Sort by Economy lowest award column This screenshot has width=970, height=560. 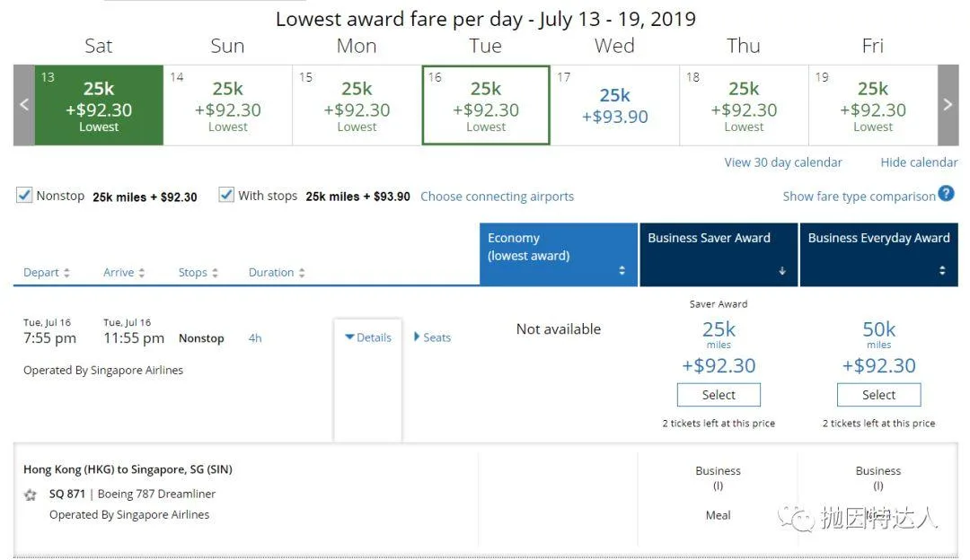point(559,255)
